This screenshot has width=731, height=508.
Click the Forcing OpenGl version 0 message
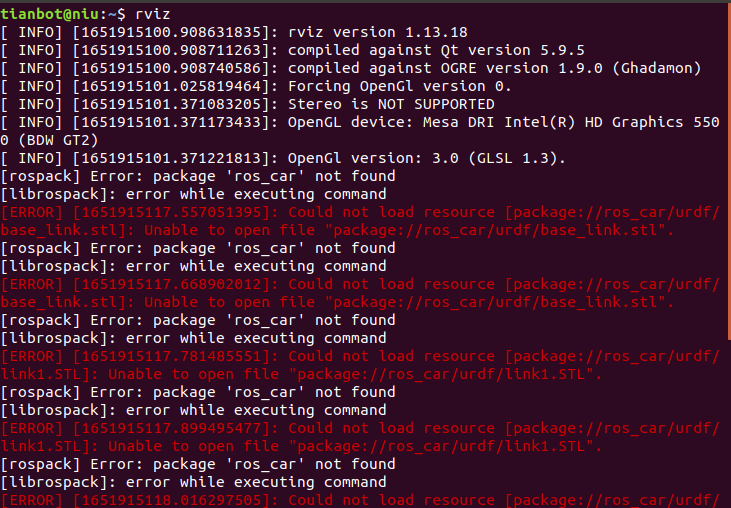click(x=400, y=86)
